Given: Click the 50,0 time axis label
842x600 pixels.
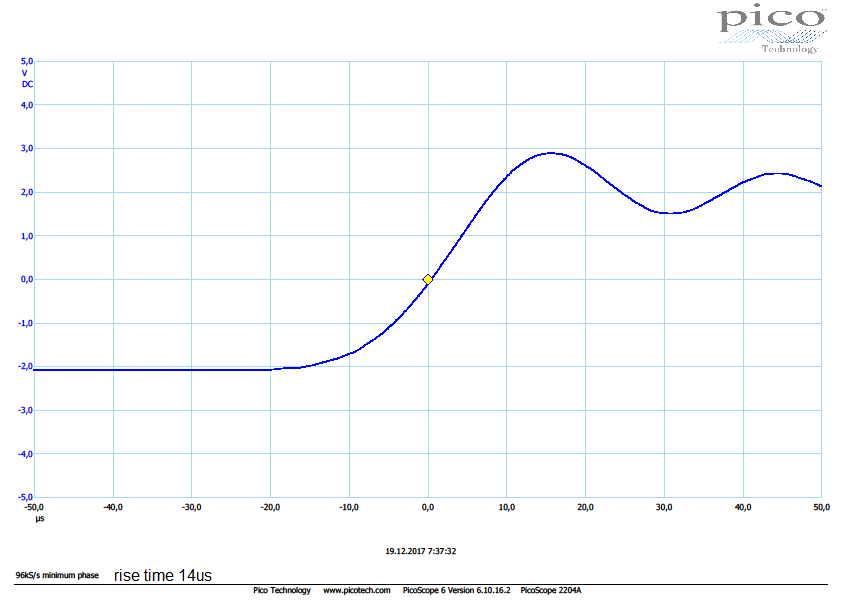Looking at the screenshot, I should coord(822,507).
